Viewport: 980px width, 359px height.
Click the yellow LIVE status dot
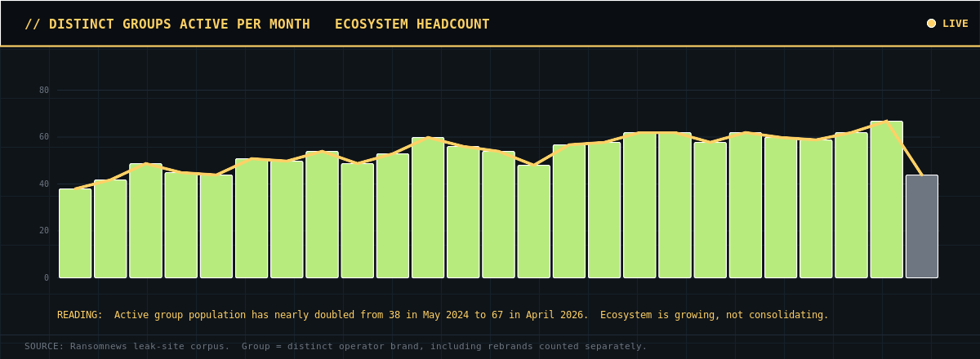(931, 24)
